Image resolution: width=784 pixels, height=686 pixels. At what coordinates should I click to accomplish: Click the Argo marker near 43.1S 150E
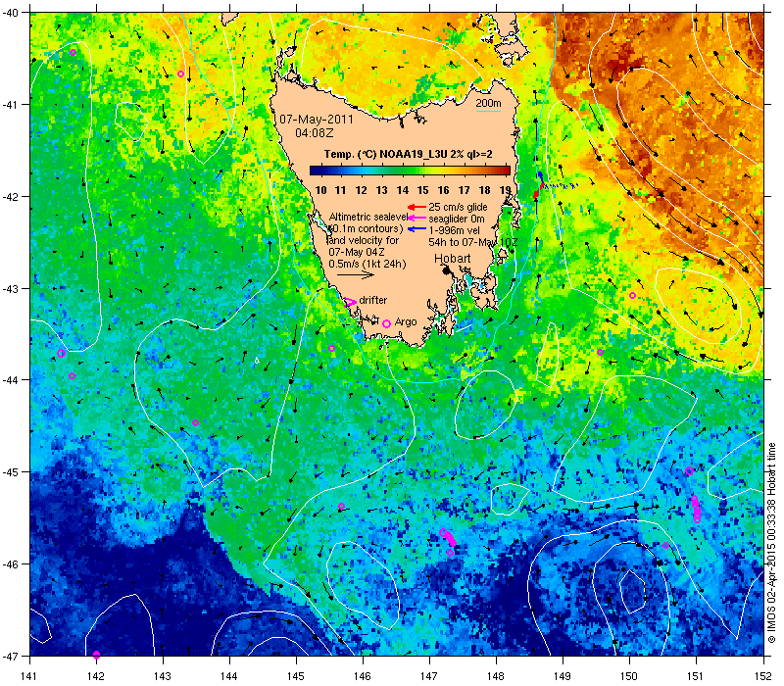click(632, 296)
